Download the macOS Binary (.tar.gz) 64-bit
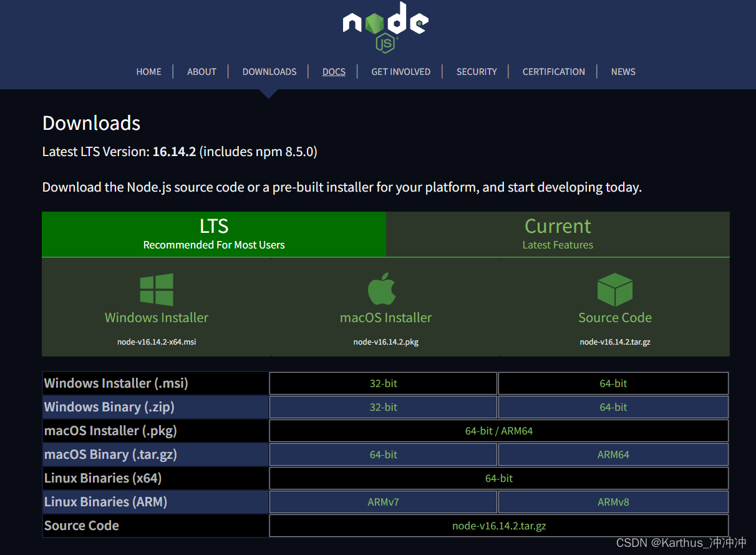Screen dimensions: 756x555 (x=383, y=454)
